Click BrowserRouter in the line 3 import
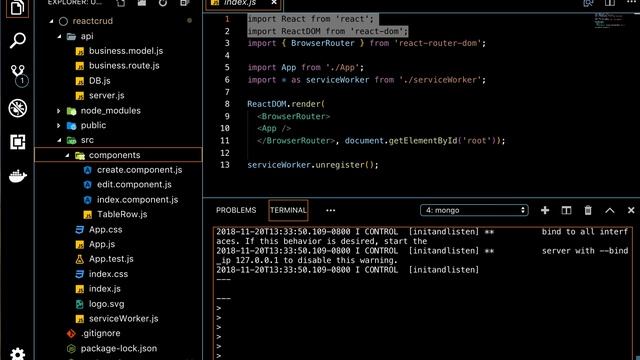640x360 pixels. coord(322,43)
